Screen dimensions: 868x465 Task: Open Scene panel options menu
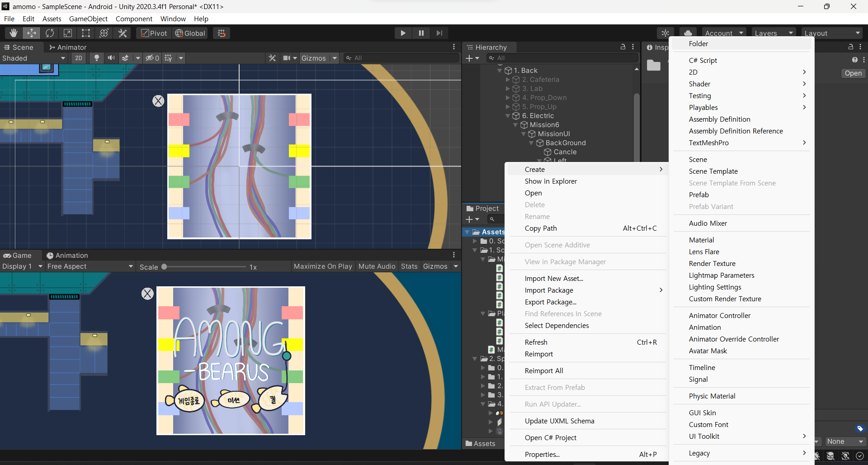[454, 47]
